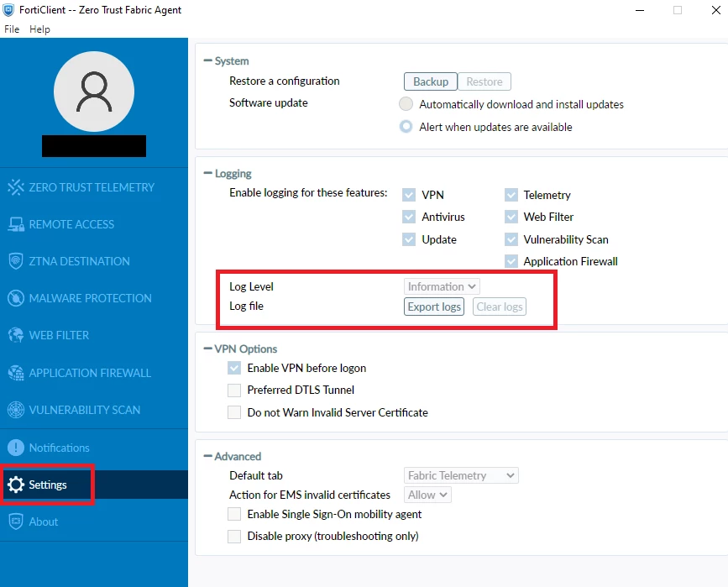Viewport: 728px width, 587px height.
Task: Toggle Application Firewall logging checkbox
Action: pyautogui.click(x=511, y=261)
